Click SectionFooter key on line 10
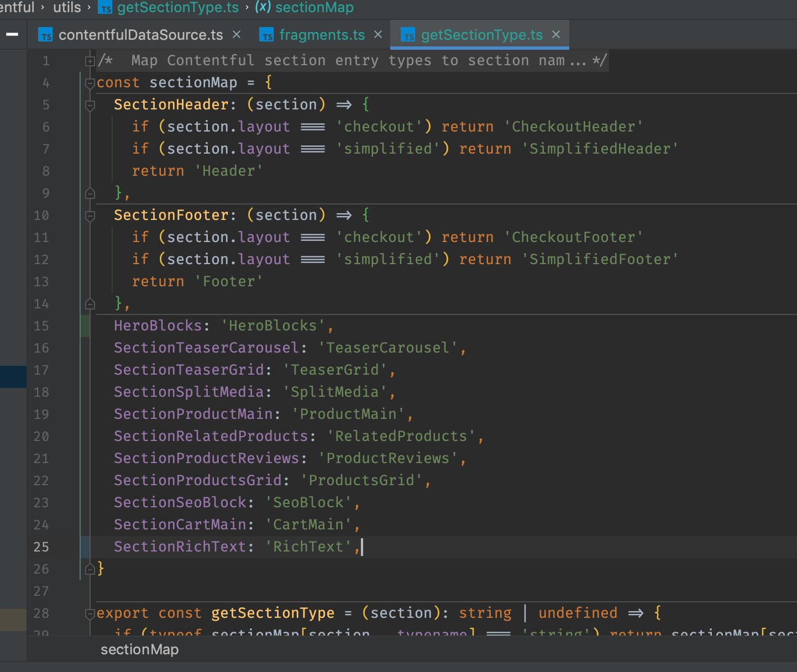 click(171, 215)
